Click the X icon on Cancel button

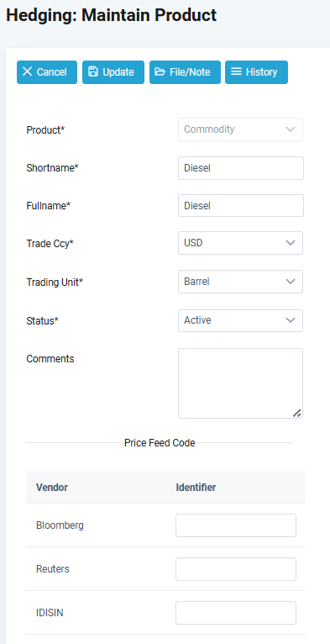[27, 71]
